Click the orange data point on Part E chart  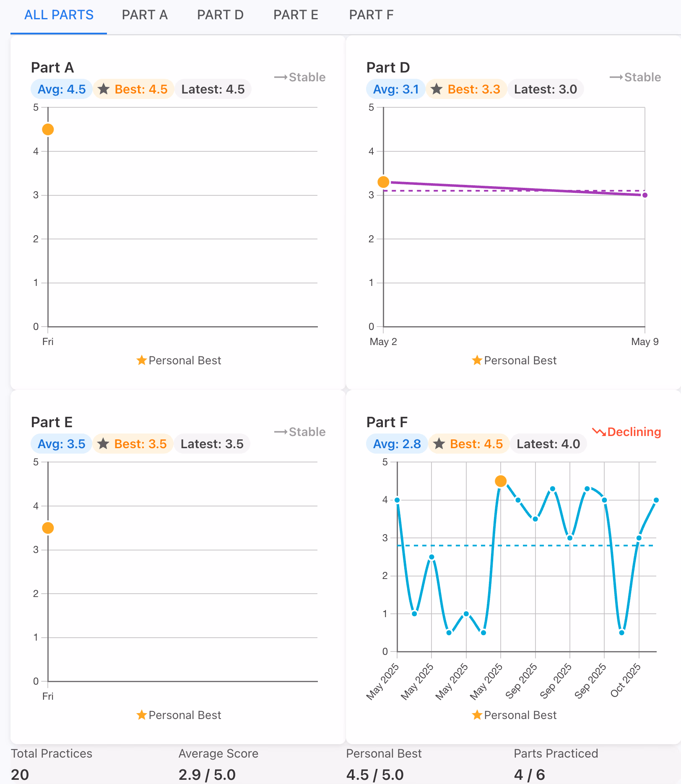48,528
